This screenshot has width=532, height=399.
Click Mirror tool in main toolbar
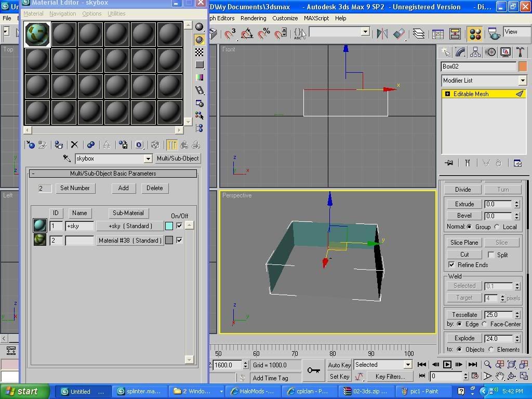tap(382, 34)
